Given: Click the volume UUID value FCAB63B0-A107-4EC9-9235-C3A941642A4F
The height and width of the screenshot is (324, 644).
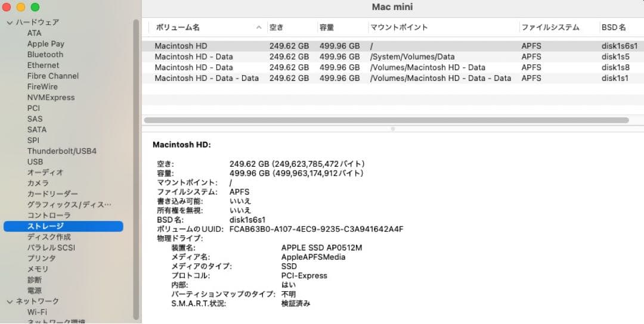Looking at the screenshot, I should (x=316, y=229).
